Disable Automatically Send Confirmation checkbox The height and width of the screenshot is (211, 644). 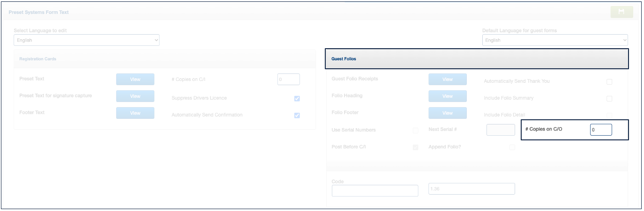(297, 116)
